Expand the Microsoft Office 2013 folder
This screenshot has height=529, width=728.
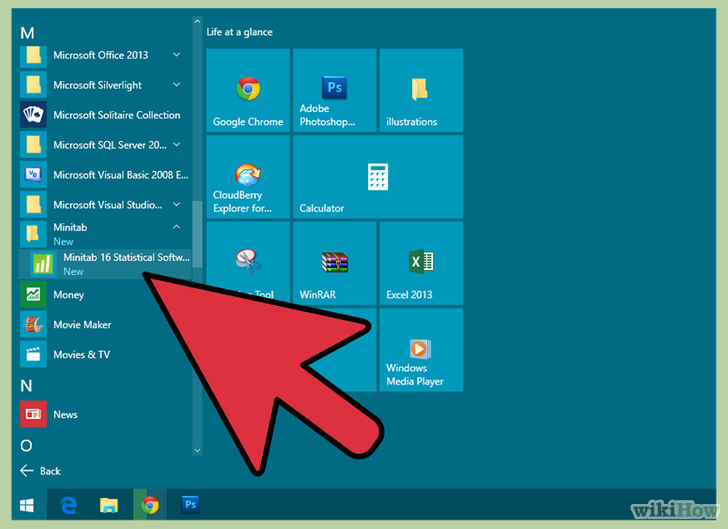(177, 55)
